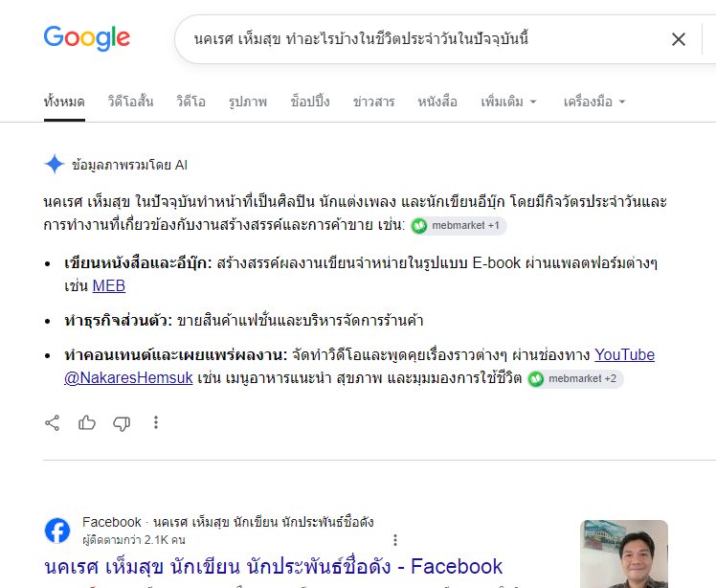Viewport: 716px width, 588px height.
Task: Click the Facebook result profile thumbnail
Action: coord(624,554)
